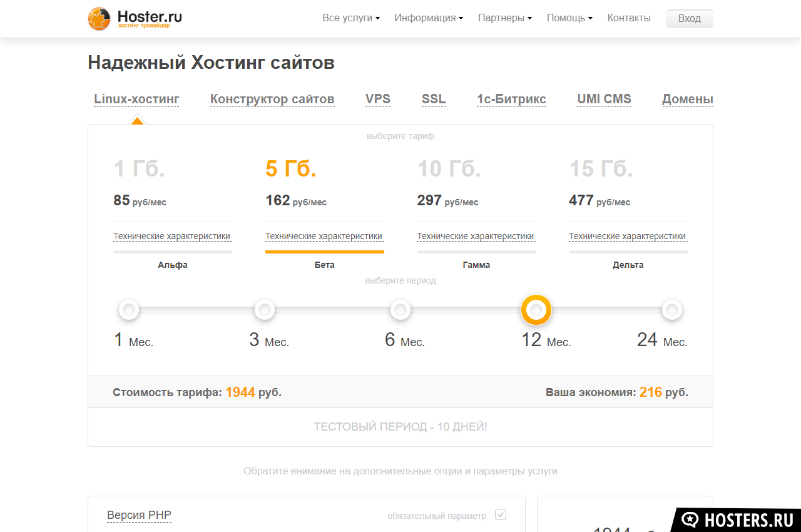Choose the 24 month period knob
Image resolution: width=801 pixels, height=532 pixels.
click(x=671, y=310)
